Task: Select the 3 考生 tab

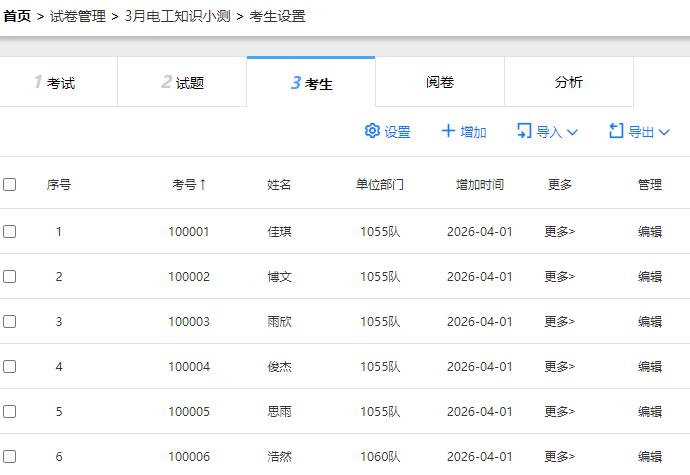Action: coord(311,82)
